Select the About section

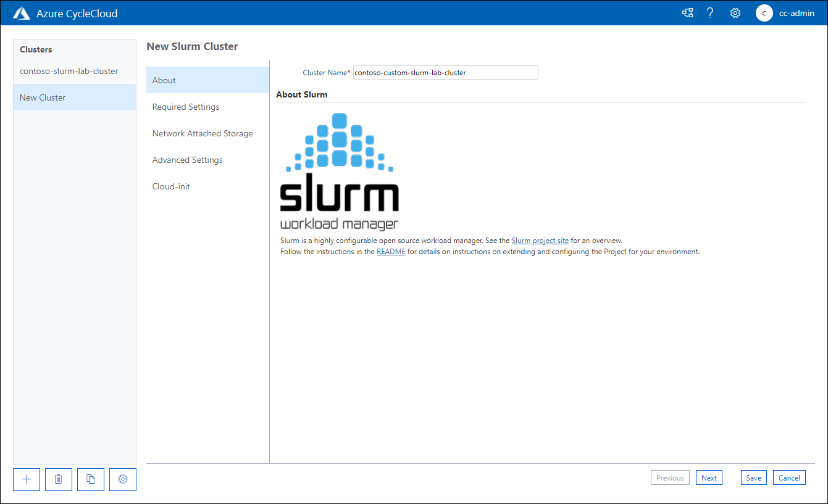click(164, 80)
